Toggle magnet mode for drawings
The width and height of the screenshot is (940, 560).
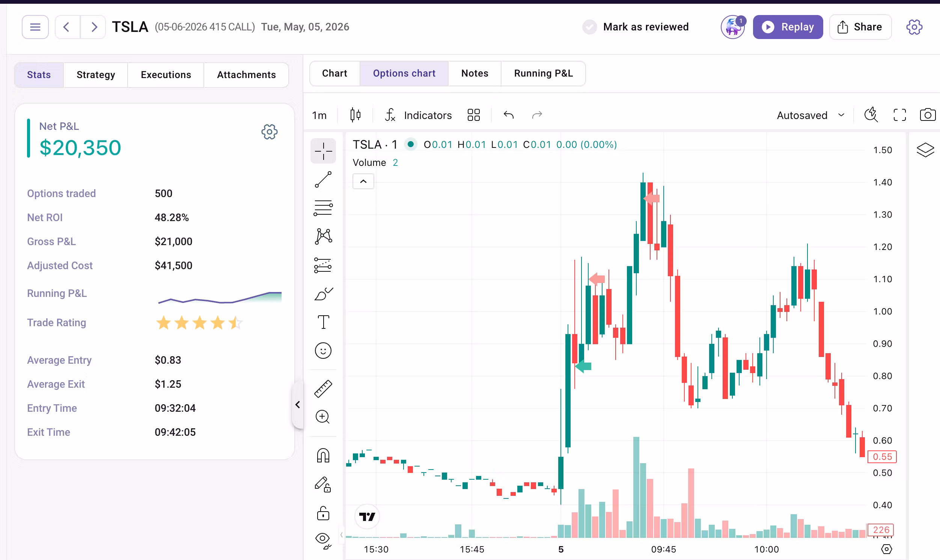tap(323, 455)
